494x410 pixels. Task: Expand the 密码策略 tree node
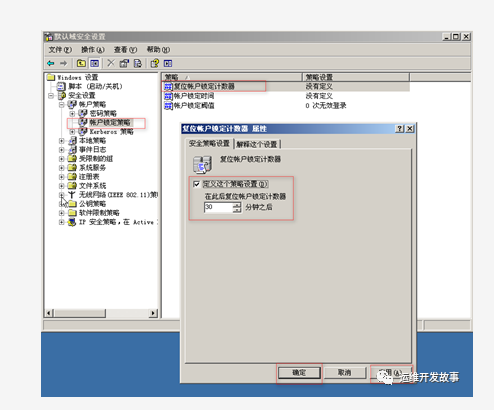click(72, 114)
